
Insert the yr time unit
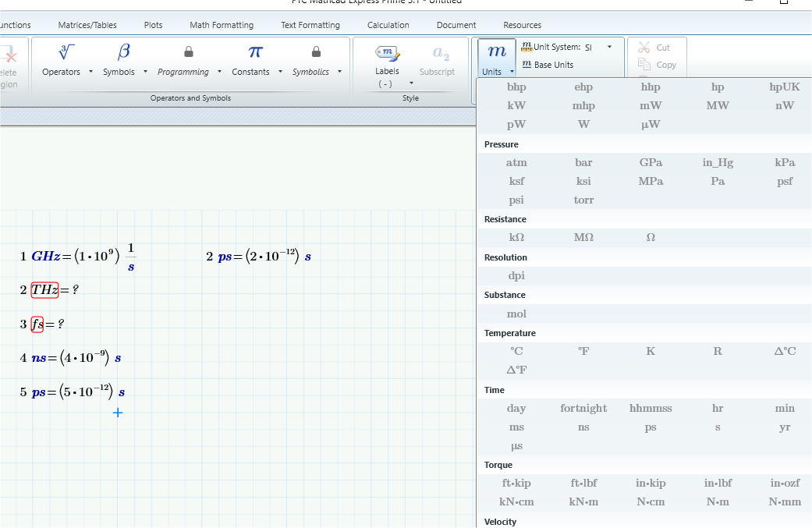[785, 427]
